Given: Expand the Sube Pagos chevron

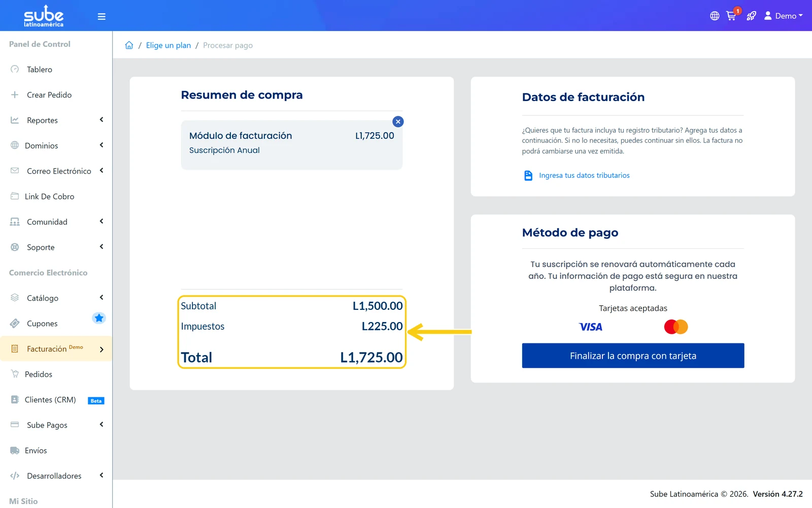Looking at the screenshot, I should pos(101,425).
